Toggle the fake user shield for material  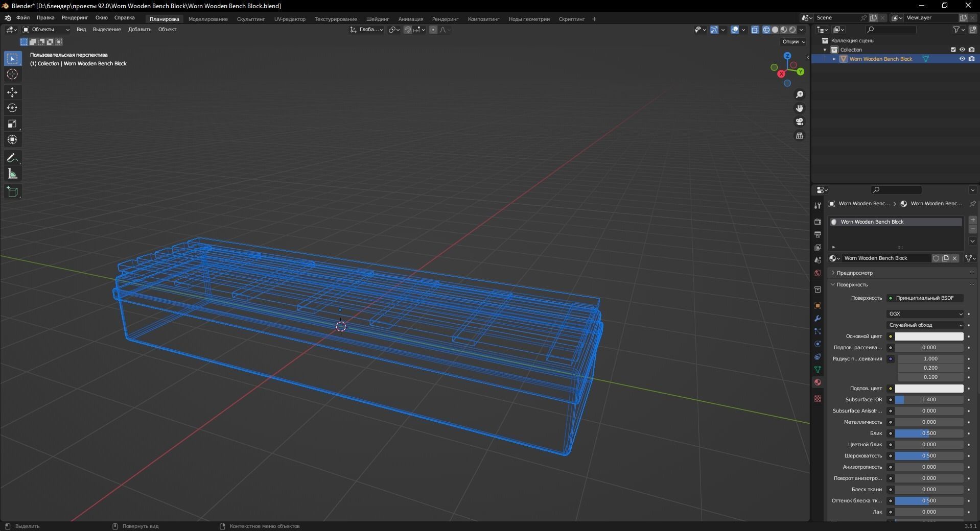point(936,258)
